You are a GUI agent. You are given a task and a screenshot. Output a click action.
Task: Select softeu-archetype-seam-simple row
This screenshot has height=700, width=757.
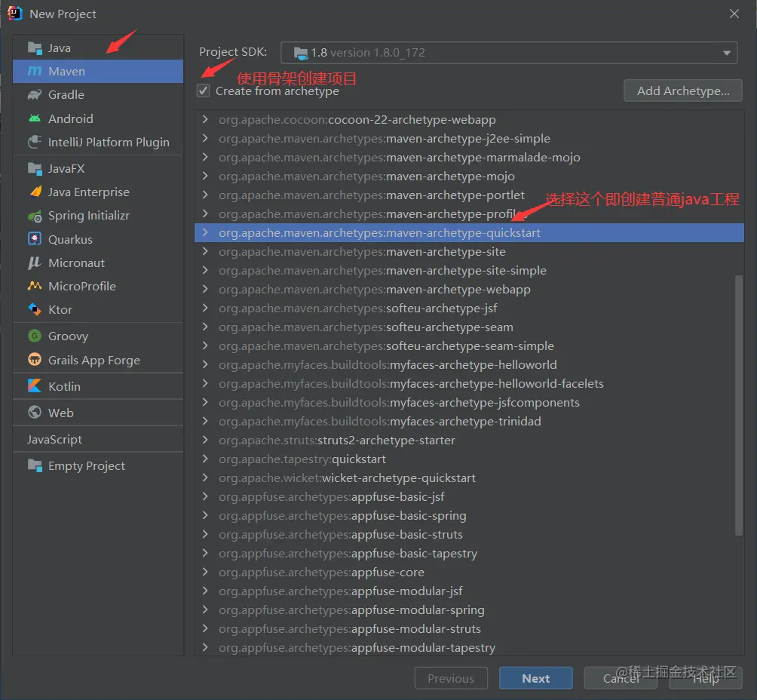[469, 345]
